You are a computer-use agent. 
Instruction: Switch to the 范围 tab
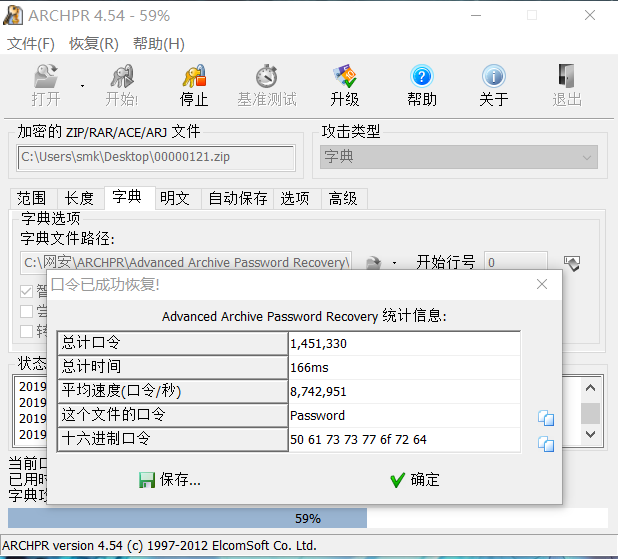[32, 198]
